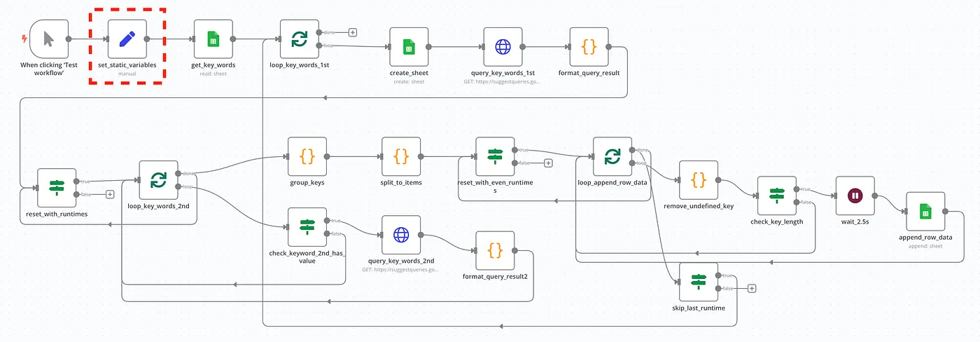The height and width of the screenshot is (342, 980).
Task: Open the loop_append_row_data loop node
Action: [612, 156]
